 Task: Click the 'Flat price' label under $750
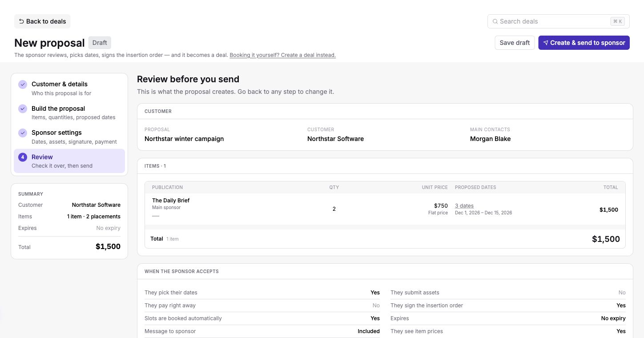coord(438,213)
